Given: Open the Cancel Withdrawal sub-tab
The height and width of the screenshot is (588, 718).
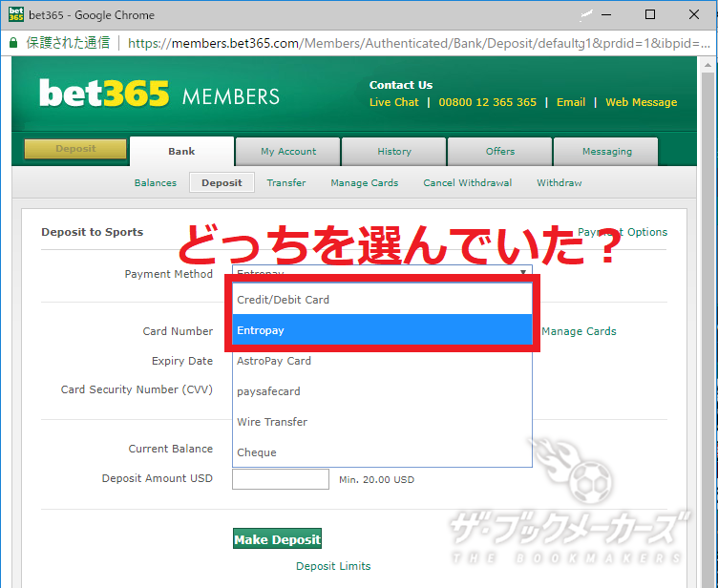Looking at the screenshot, I should click(468, 182).
